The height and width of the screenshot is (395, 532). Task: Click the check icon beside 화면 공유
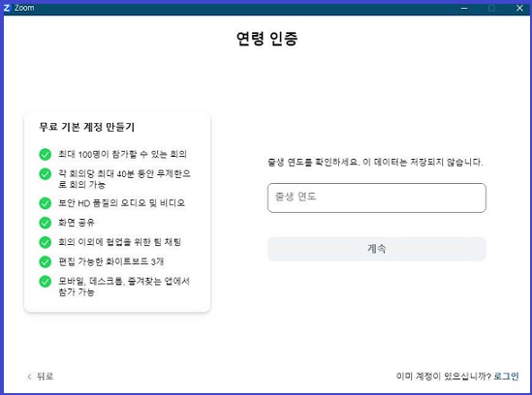(46, 223)
